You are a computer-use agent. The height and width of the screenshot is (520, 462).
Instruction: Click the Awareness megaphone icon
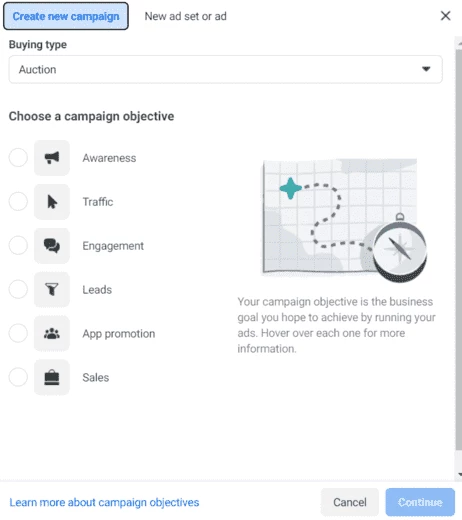point(52,158)
